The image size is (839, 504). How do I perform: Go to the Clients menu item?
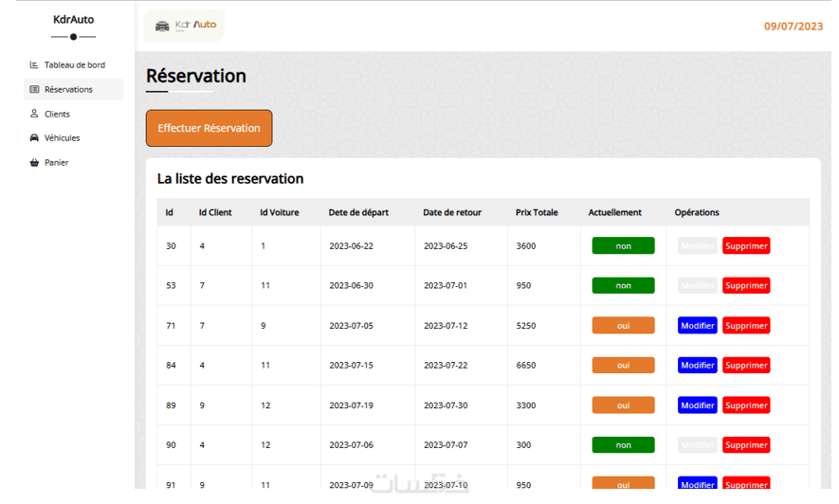pos(57,114)
